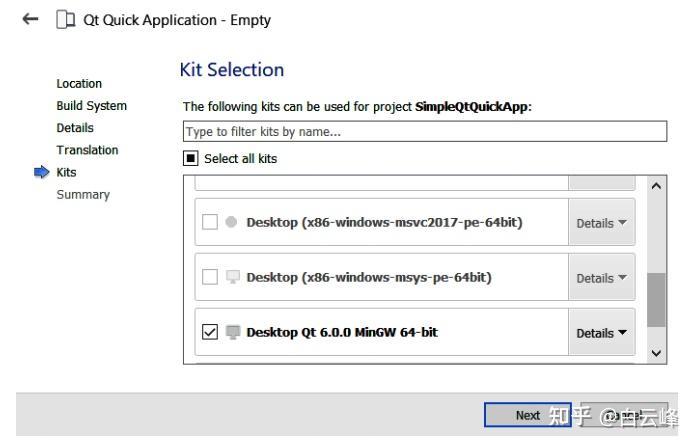This screenshot has width=697, height=446.
Task: Focus the filter kits by name field
Action: tap(425, 132)
